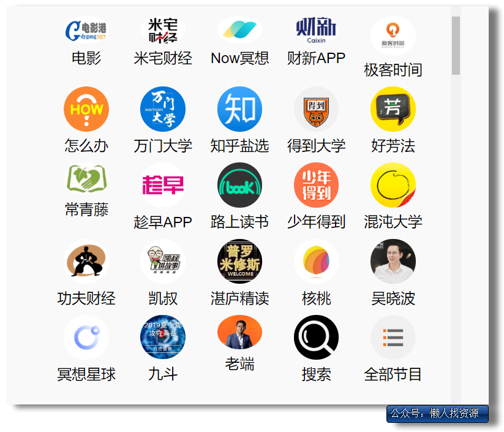Click the 少年得到 label
Screen dimensions: 504x432
coord(316,222)
